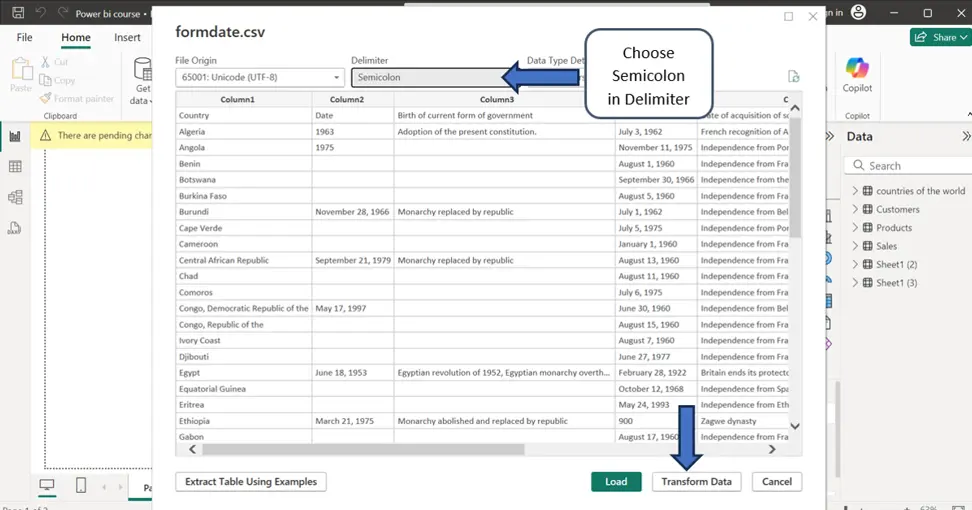Select the Ethiopia cell

click(244, 421)
